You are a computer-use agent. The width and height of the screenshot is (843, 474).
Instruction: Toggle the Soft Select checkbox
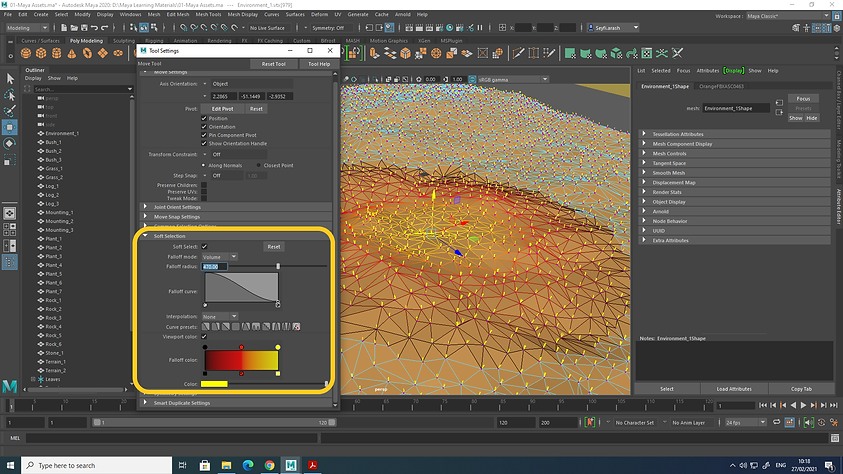pyautogui.click(x=204, y=247)
